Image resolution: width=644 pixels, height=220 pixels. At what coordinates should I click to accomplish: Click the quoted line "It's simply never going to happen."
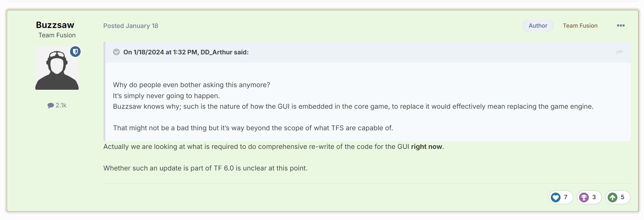[x=166, y=96]
